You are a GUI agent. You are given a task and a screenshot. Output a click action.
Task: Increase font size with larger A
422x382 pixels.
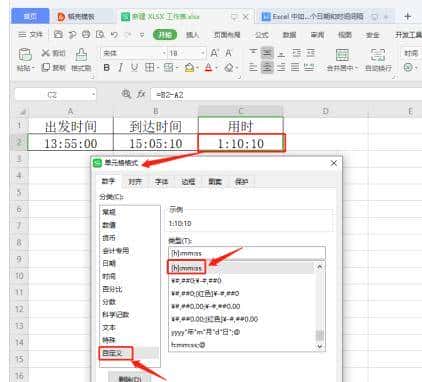(x=215, y=53)
